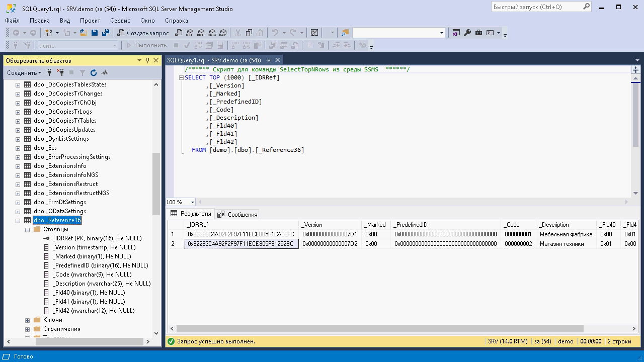Expand the Ключи folder node

coord(28,320)
